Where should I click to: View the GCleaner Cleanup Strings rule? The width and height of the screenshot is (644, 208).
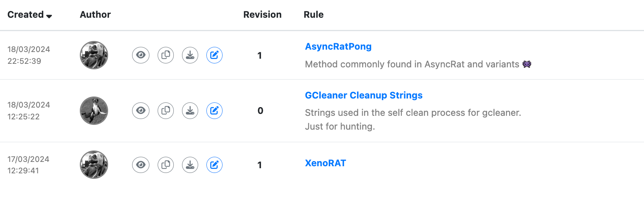pos(141,111)
